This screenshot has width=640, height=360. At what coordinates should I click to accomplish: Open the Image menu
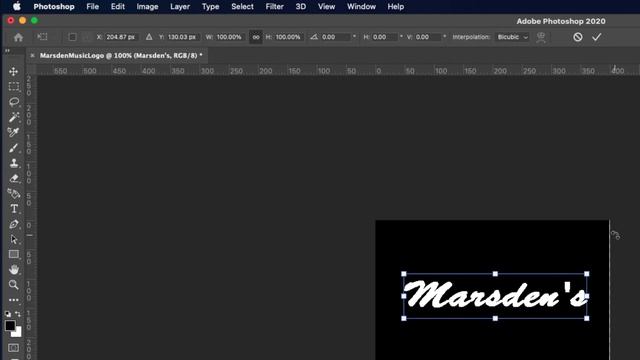click(x=147, y=7)
